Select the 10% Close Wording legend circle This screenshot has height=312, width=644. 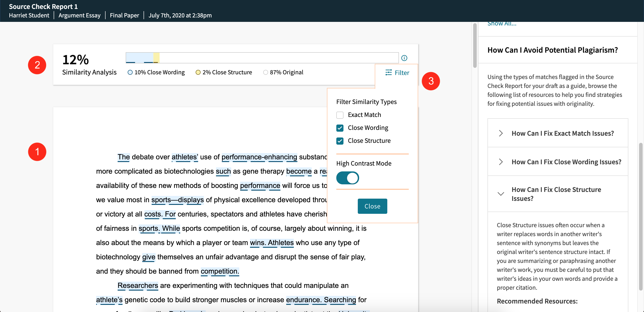(130, 72)
